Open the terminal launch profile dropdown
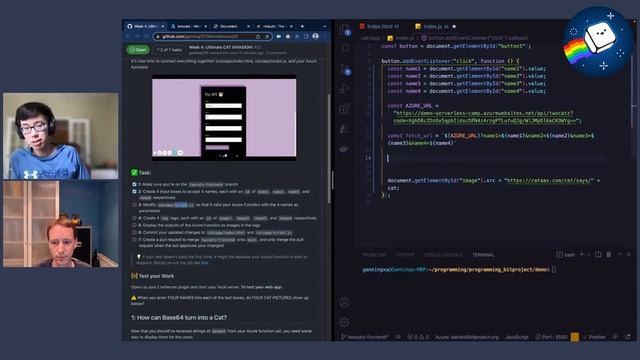 (x=589, y=255)
